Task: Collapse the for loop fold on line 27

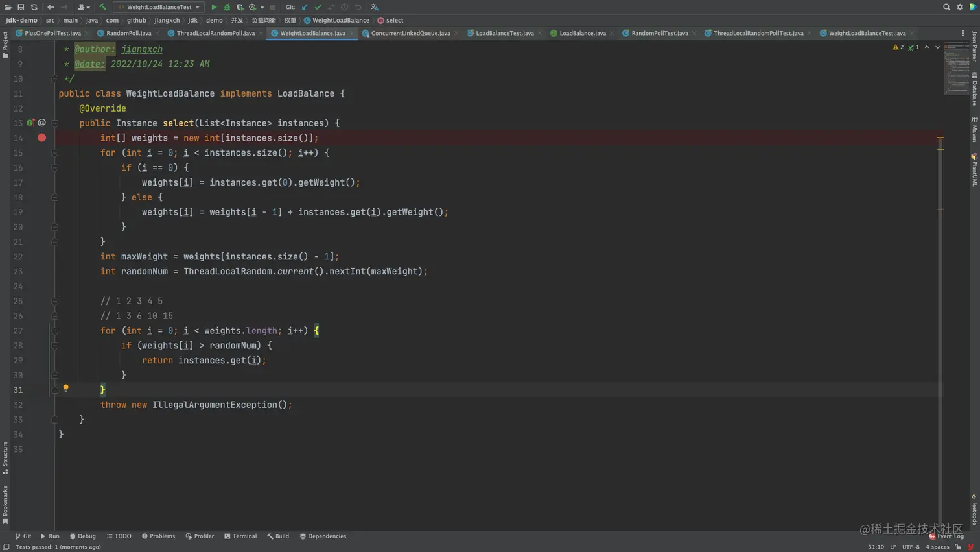Action: pos(55,331)
